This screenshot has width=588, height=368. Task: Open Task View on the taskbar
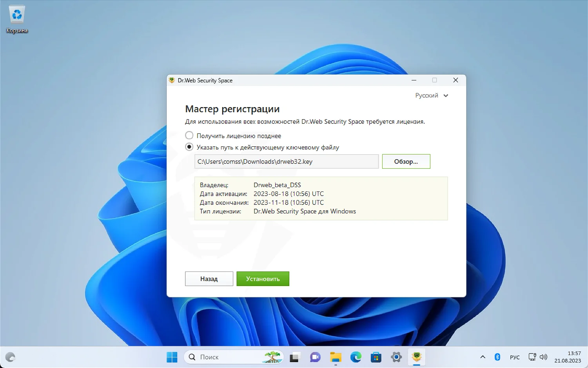tap(294, 357)
